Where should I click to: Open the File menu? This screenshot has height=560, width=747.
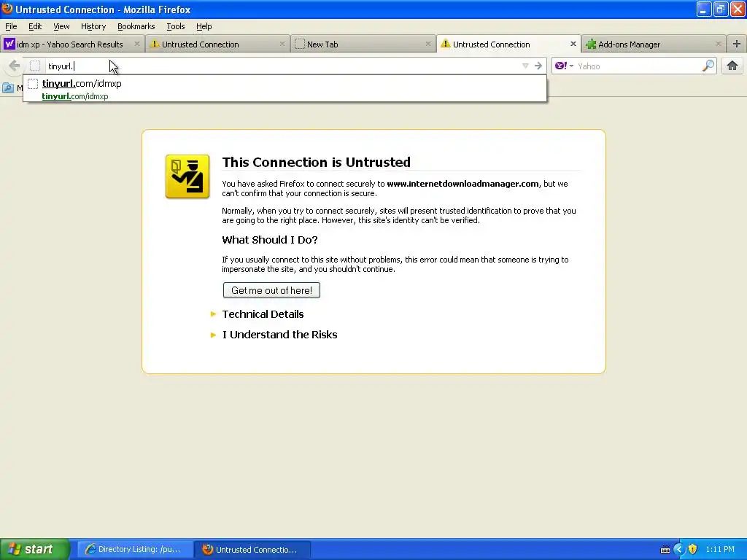tap(11, 26)
